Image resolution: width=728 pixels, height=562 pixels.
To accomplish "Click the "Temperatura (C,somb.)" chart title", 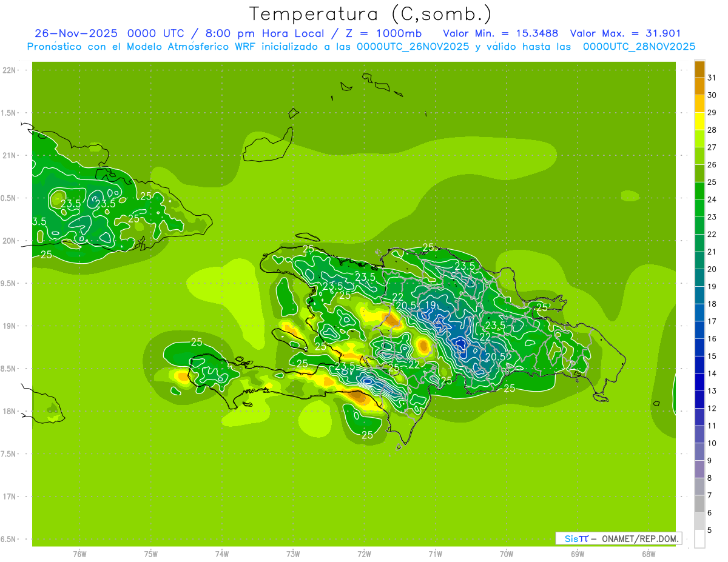I will click(370, 14).
